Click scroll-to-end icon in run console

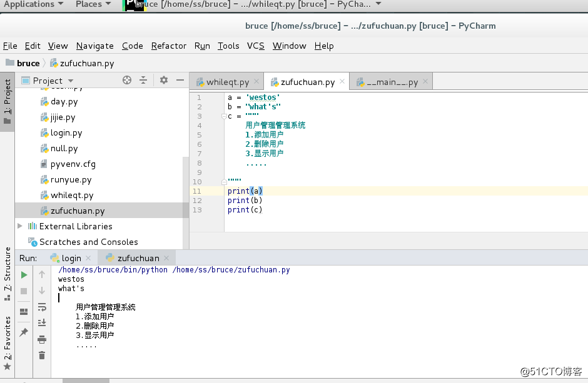[x=42, y=323]
